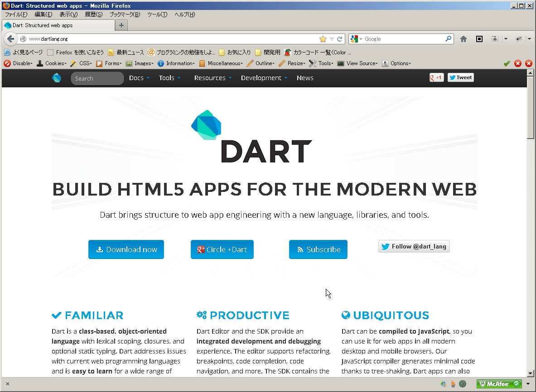Open the お気に入り bookmark folder
The height and width of the screenshot is (392, 536).
coord(235,52)
